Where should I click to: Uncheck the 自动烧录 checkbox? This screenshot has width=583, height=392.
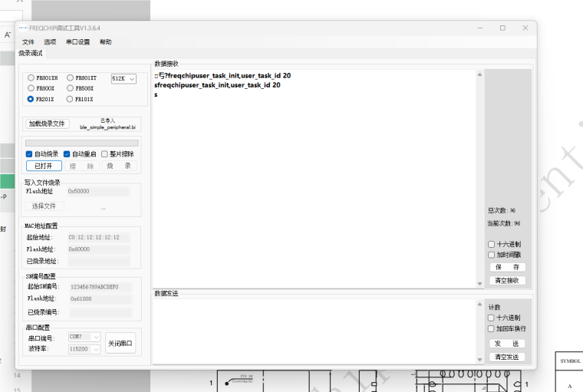point(29,154)
